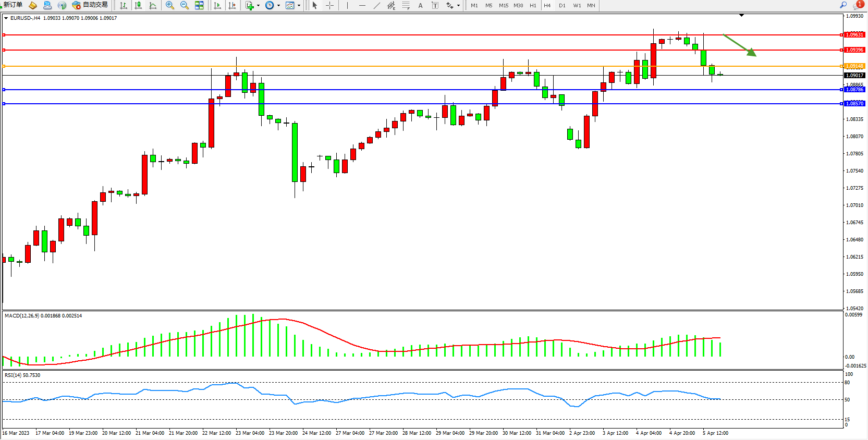Click the zoom in magnifier icon
The width and height of the screenshot is (868, 440).
click(169, 5)
